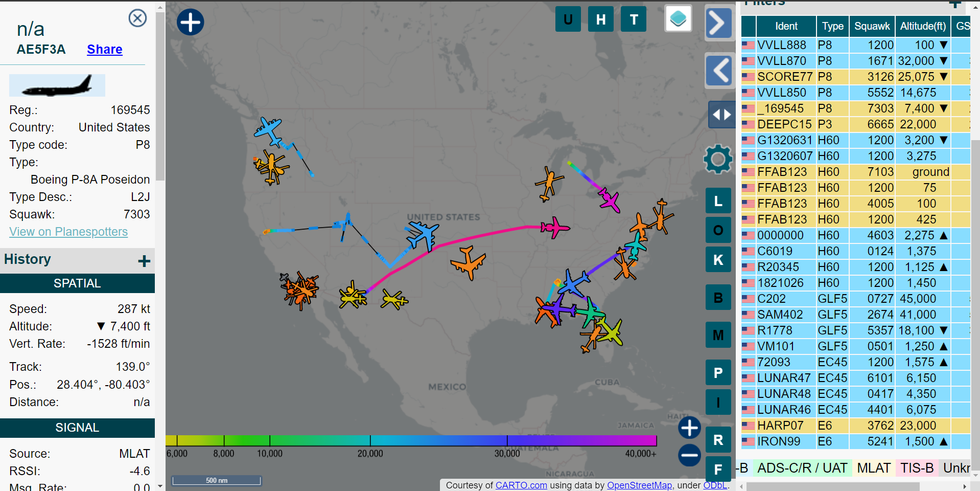Toggle the L map button
Viewport: 980px width, 491px height.
[x=718, y=201]
